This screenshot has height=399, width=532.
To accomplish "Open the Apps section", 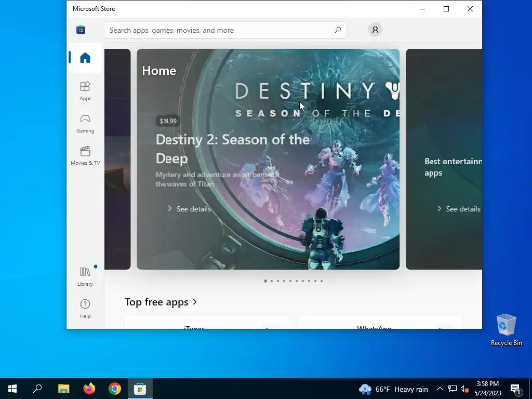I will tap(85, 91).
